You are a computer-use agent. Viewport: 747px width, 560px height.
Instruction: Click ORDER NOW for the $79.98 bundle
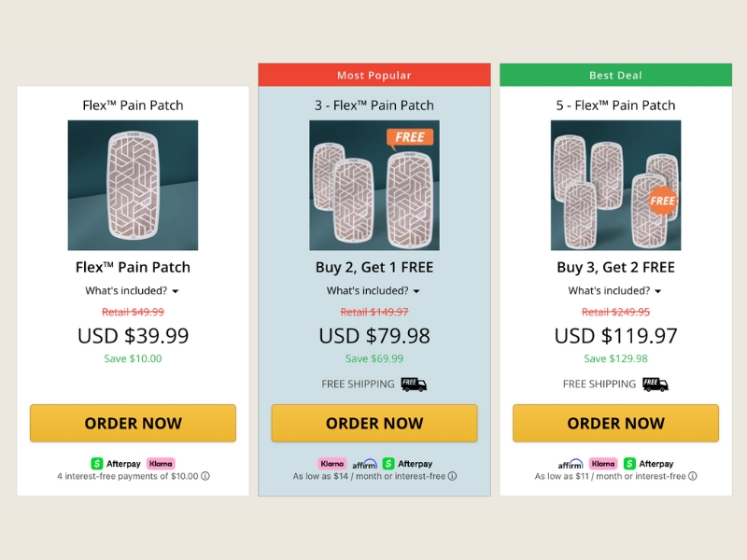374,424
